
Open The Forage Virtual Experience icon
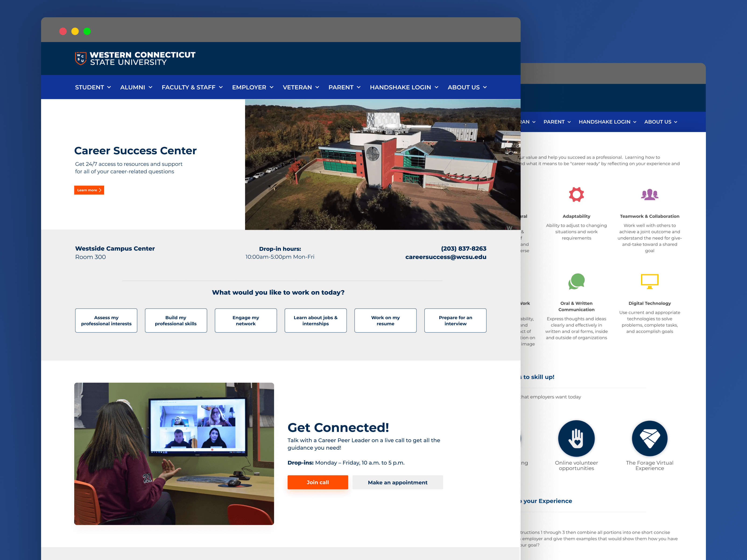649,438
